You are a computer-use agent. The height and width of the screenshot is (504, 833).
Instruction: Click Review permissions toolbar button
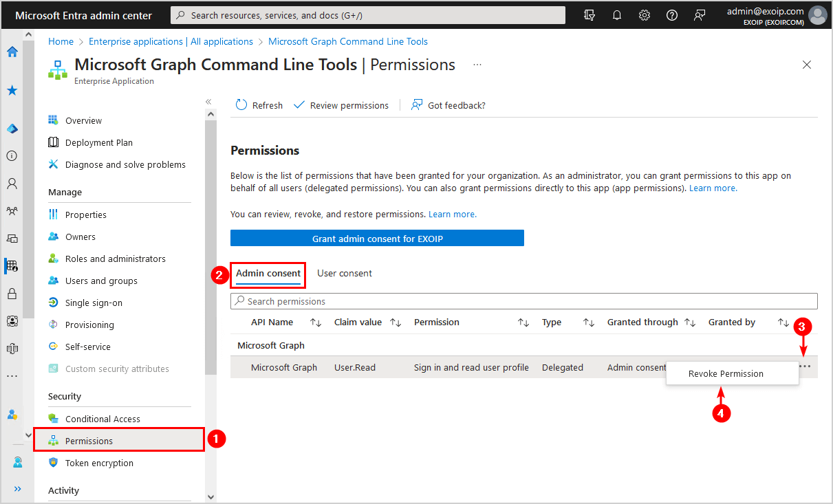pos(341,105)
